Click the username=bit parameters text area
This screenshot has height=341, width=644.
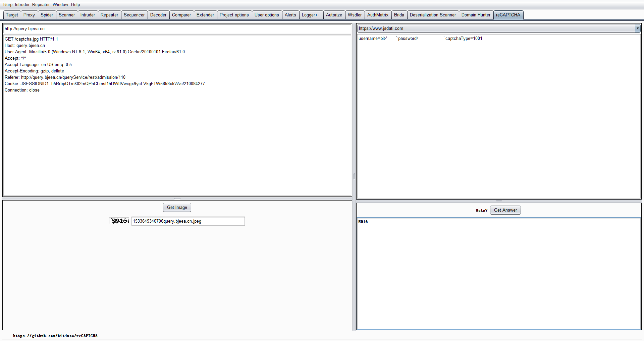[x=499, y=116]
